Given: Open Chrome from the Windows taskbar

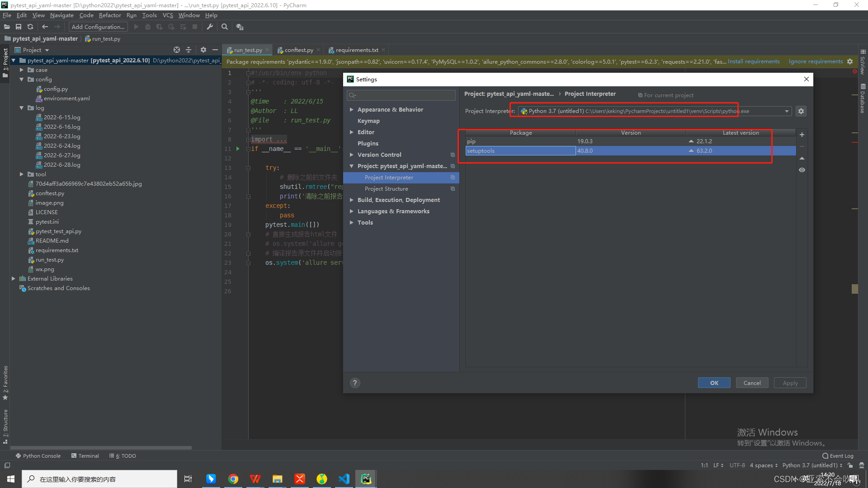Looking at the screenshot, I should coord(233,479).
